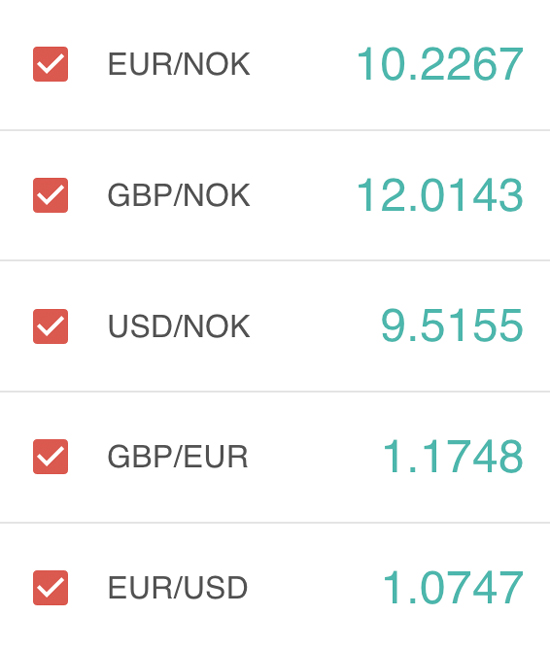
Task: Click blank space between EUR/NOK and 10.2267
Action: [x=303, y=64]
